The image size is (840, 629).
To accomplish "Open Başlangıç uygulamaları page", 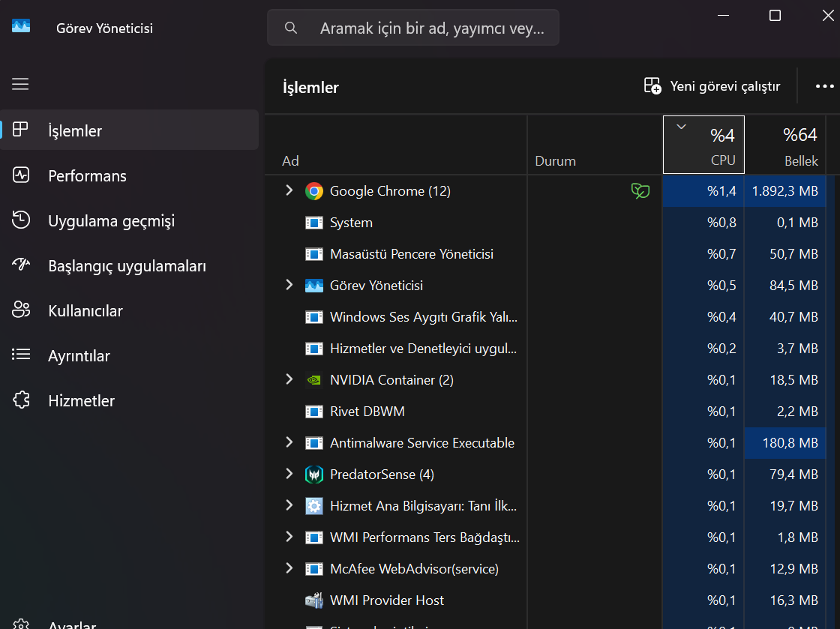I will (129, 265).
